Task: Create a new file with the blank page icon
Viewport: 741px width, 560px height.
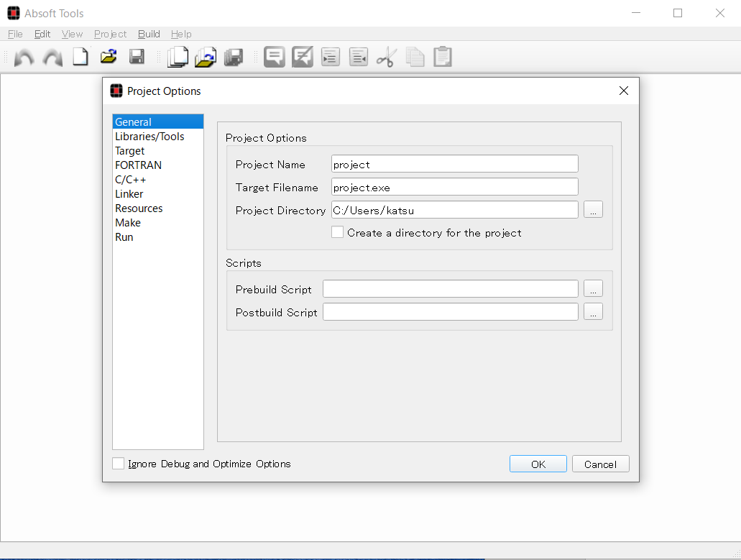Action: (80, 57)
